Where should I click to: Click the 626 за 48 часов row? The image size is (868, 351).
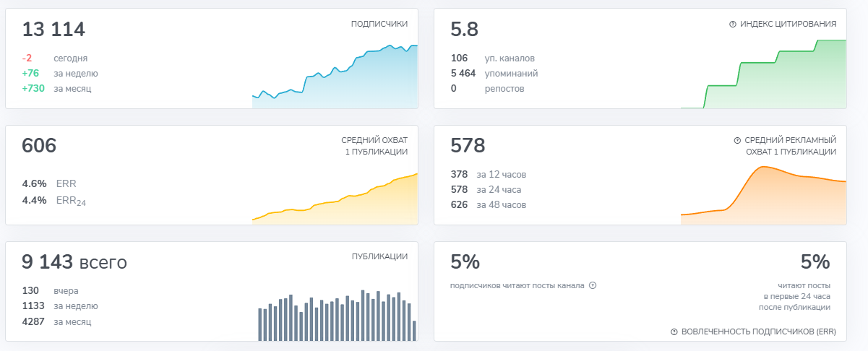pyautogui.click(x=488, y=204)
